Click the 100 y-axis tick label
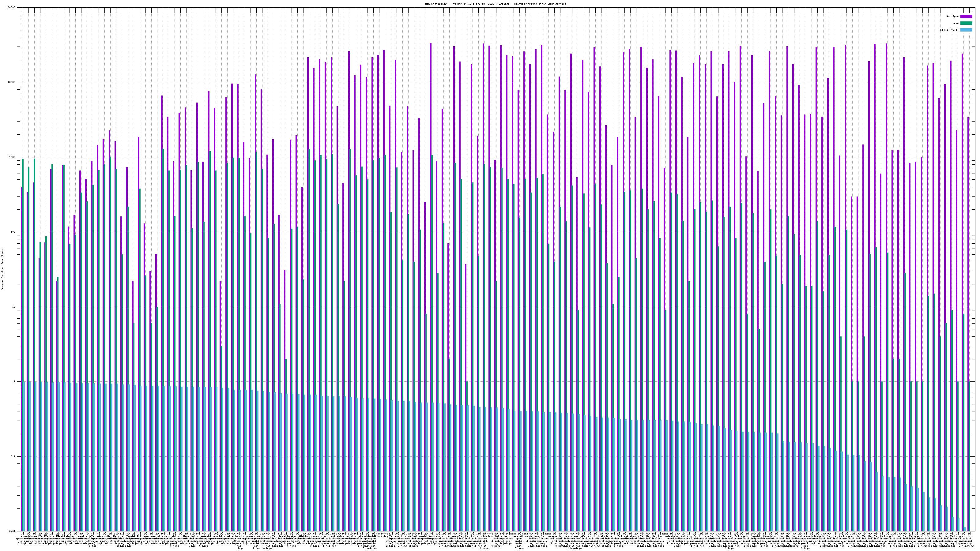Screen dimensions: 980x551 click(x=13, y=232)
